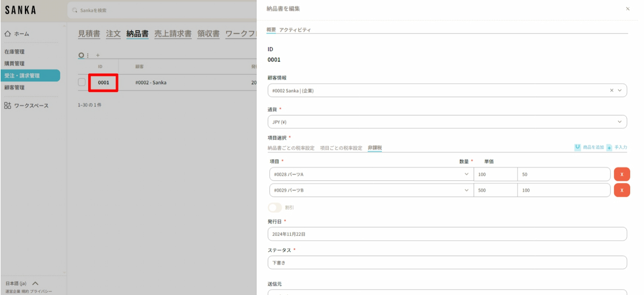Viewport: 644px width, 295px height.
Task: Open the 売上請求書 tab
Action: click(173, 34)
